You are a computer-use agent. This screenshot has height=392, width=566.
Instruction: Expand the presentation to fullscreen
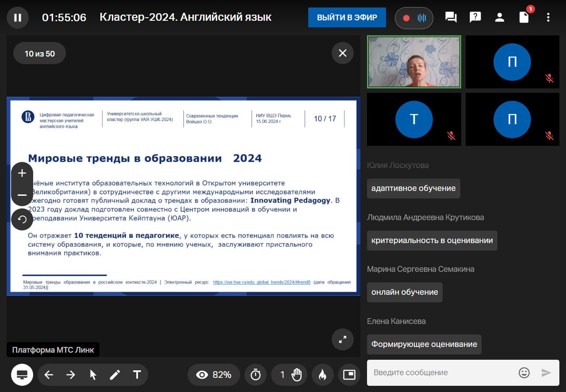tap(343, 339)
